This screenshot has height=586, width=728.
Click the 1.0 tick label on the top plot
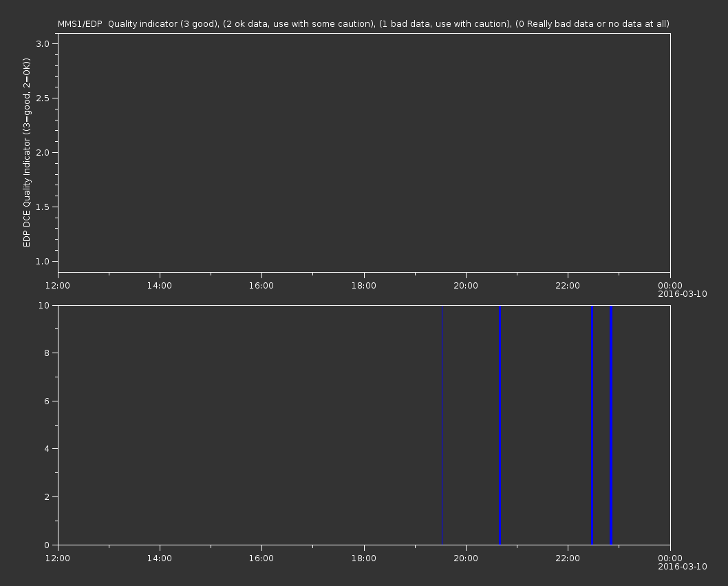[43, 261]
